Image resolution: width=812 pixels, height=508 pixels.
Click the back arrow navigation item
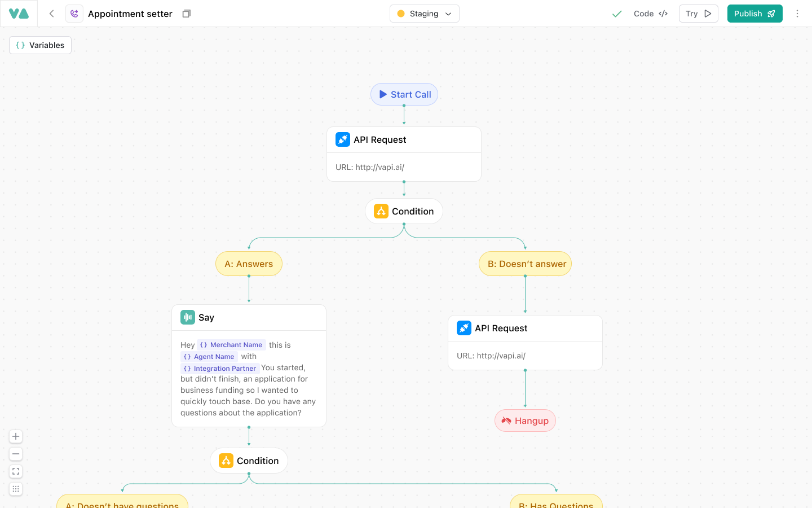point(51,13)
